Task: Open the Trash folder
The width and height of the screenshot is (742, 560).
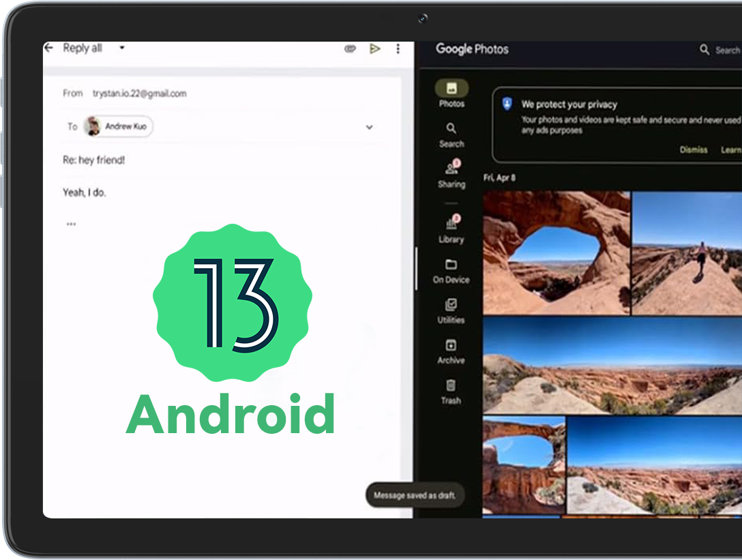Action: coord(451,392)
